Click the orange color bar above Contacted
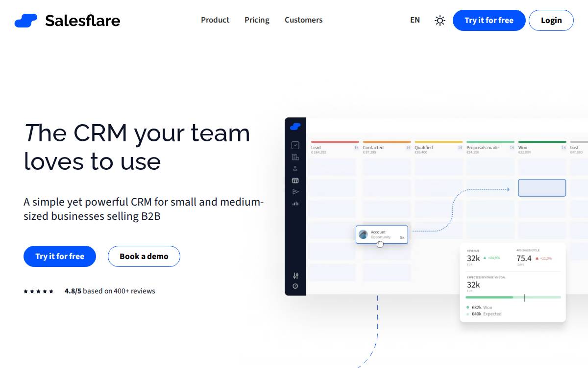The width and height of the screenshot is (588, 368). [x=387, y=142]
